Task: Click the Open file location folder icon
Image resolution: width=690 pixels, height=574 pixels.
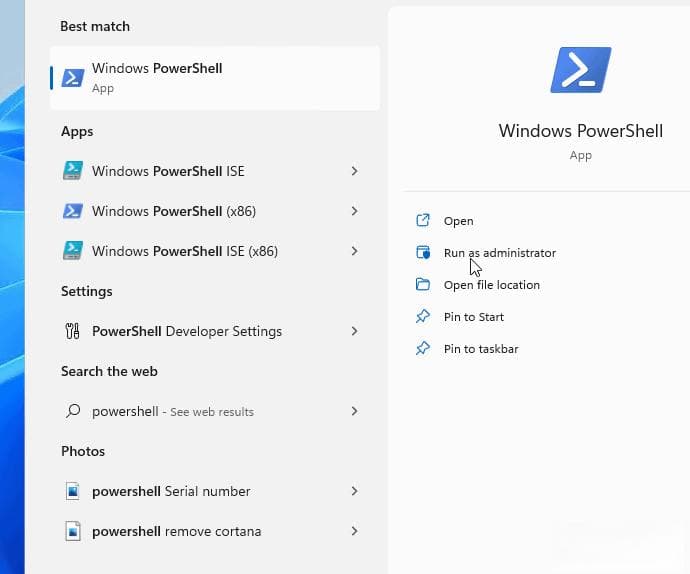Action: click(423, 284)
